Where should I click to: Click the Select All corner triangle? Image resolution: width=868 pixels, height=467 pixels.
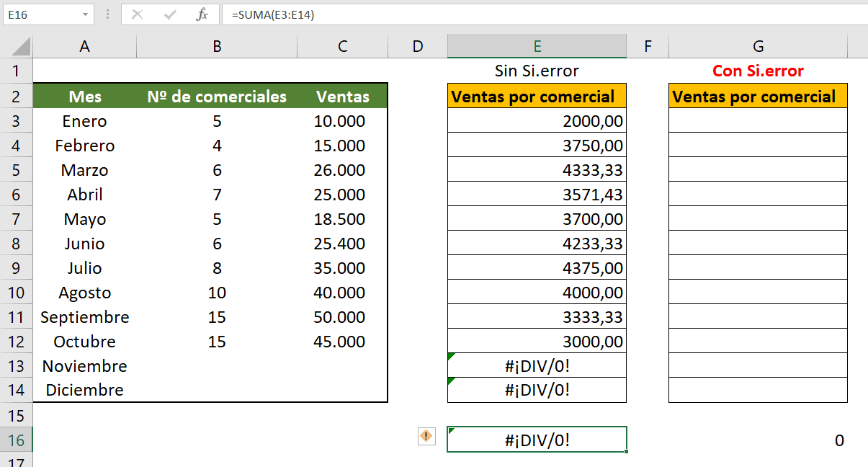[x=22, y=48]
